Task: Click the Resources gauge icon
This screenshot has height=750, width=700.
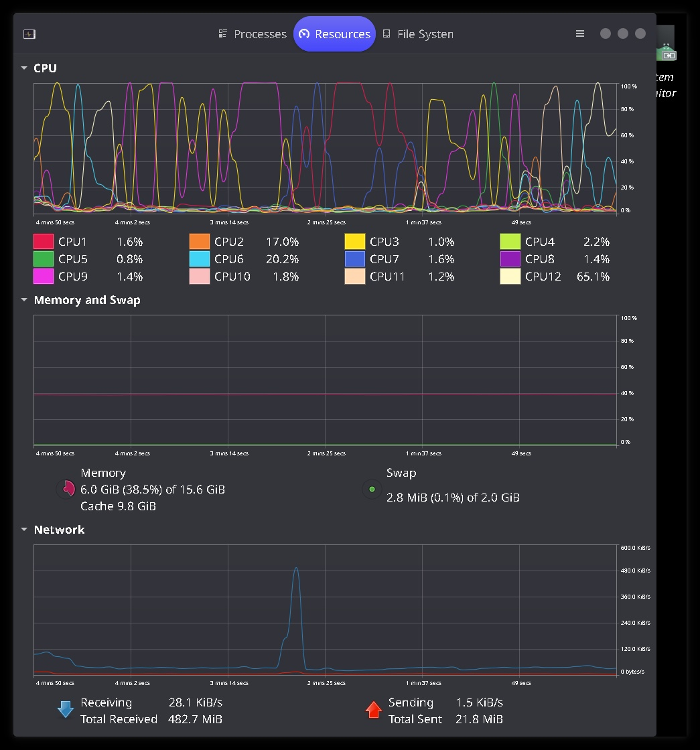Action: tap(305, 33)
